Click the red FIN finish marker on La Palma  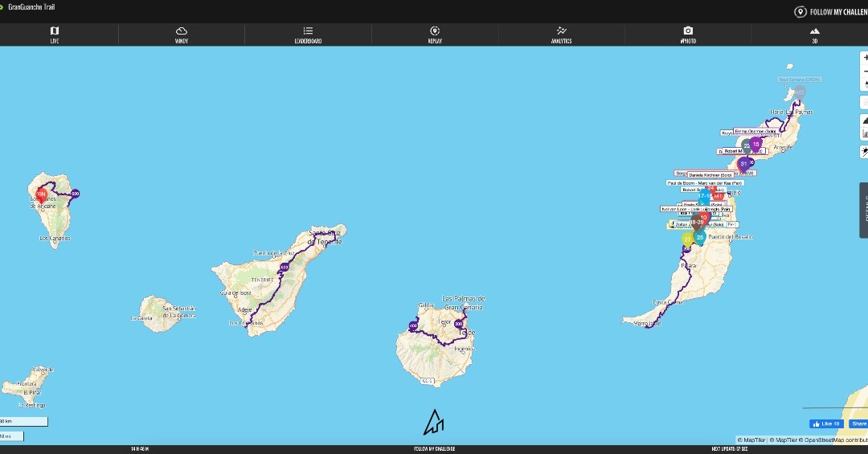click(x=41, y=195)
